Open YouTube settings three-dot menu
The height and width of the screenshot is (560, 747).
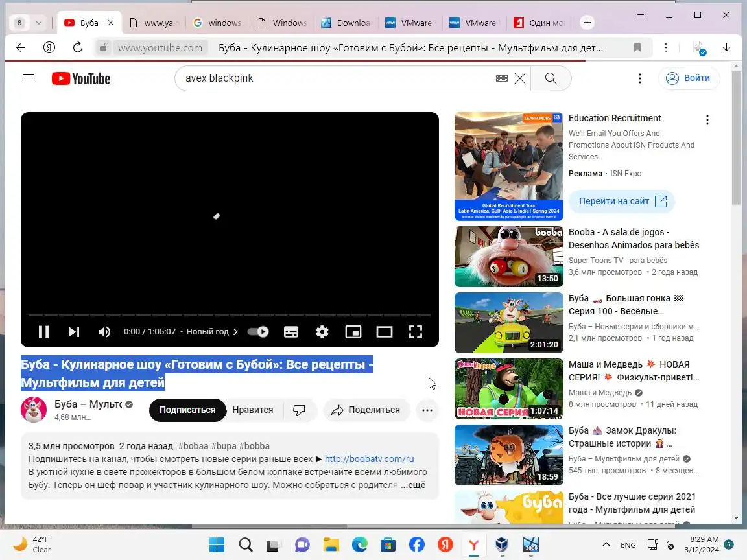pyautogui.click(x=640, y=78)
